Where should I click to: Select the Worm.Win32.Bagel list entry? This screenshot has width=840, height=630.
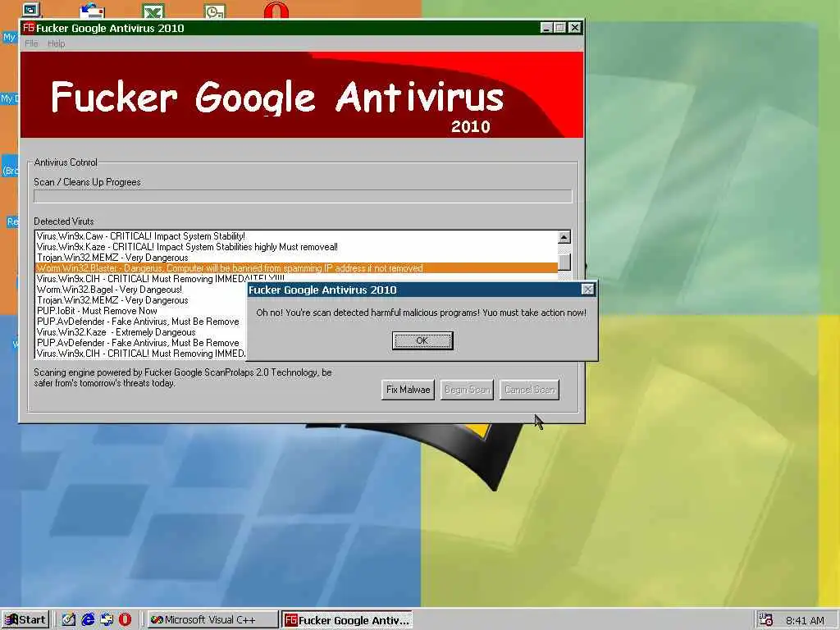pyautogui.click(x=140, y=290)
